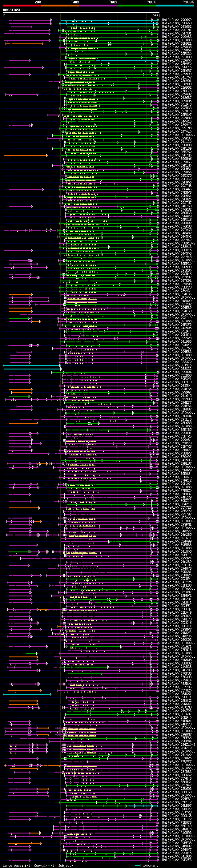Click the UniRef100_O23370 label

(176, 362)
